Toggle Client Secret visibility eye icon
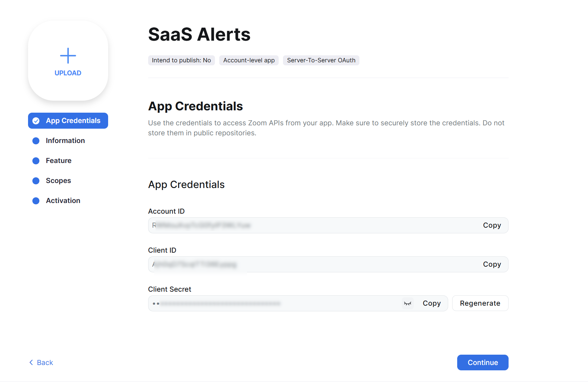 (407, 303)
